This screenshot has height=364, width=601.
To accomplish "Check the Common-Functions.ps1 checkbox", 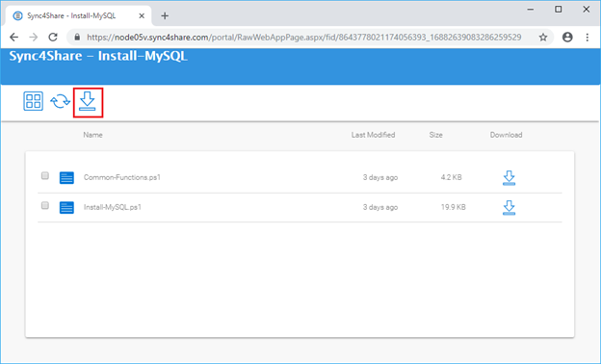I will click(x=45, y=175).
